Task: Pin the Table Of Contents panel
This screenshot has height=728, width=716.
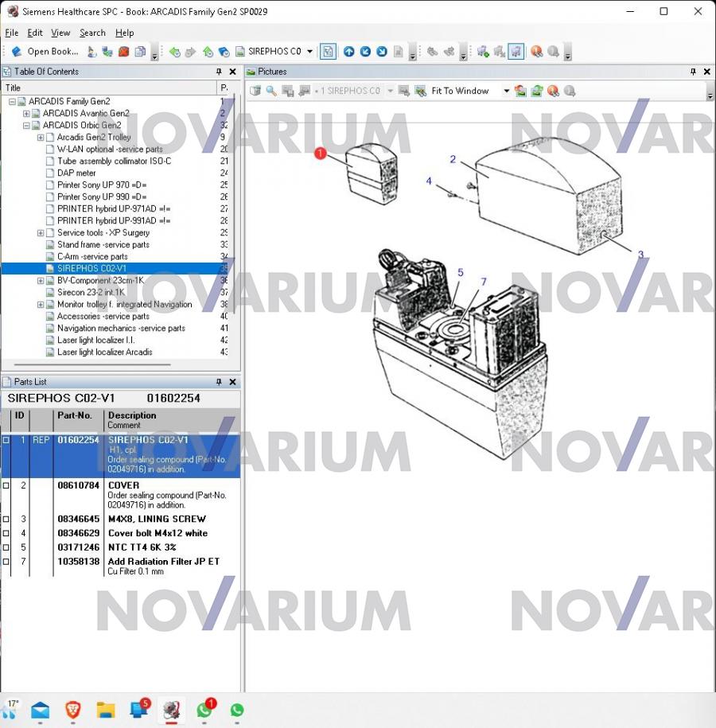Action: 219,72
